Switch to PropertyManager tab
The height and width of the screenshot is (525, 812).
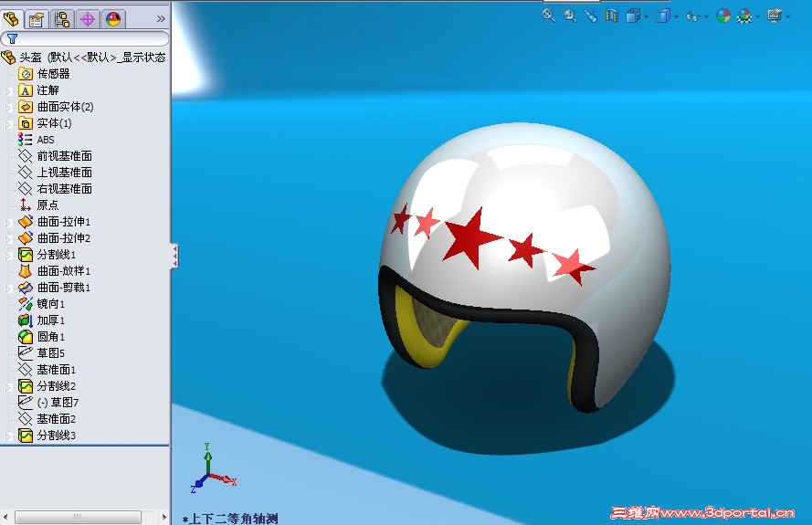(37, 19)
